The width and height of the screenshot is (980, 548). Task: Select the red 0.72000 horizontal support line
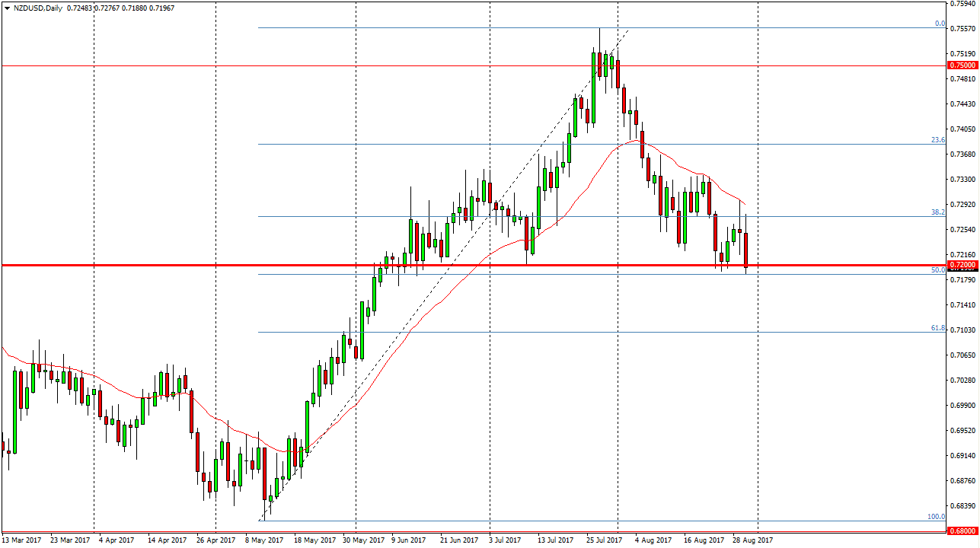[305, 264]
